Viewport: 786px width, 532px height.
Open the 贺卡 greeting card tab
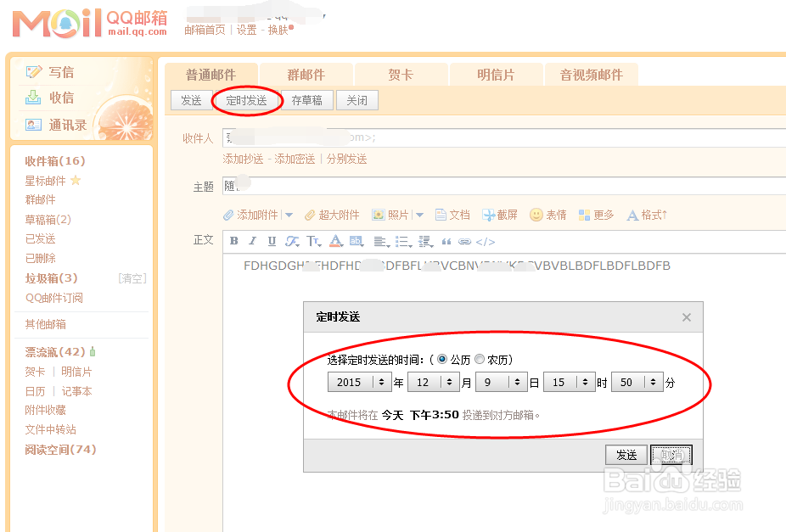coord(401,74)
